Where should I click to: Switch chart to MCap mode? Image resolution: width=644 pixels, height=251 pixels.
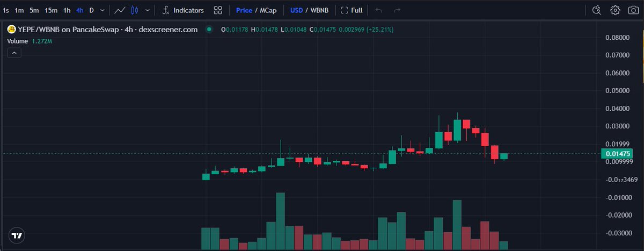(x=268, y=10)
